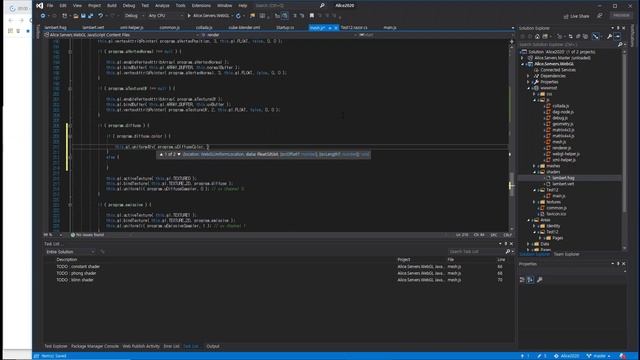
Task: Switch to the lambert.frag editor tab
Action: point(56,28)
